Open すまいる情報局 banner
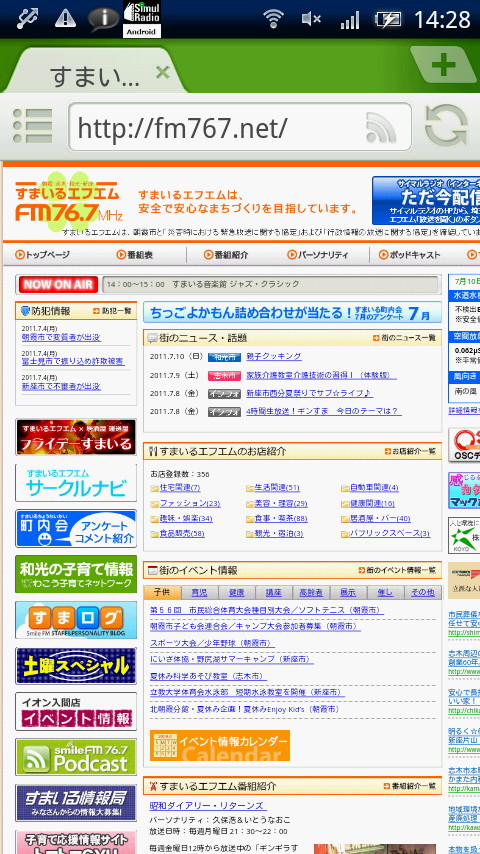Image resolution: width=480 pixels, height=854 pixels. [76, 803]
